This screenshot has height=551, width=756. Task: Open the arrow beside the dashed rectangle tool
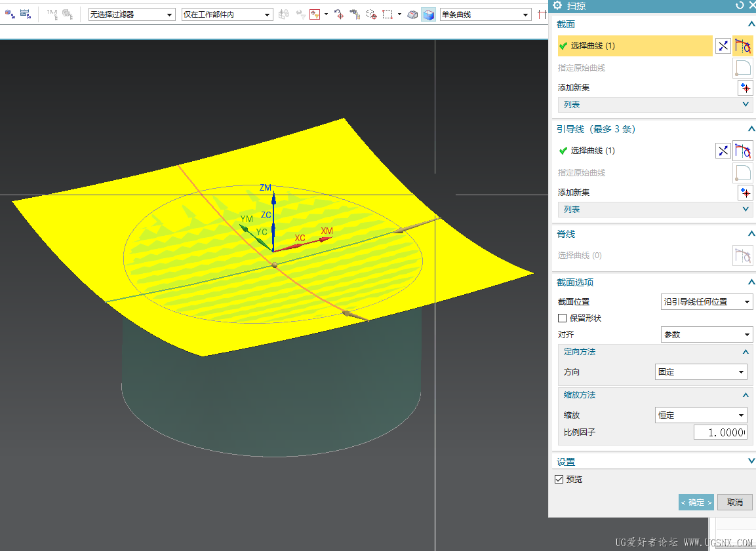pos(400,14)
